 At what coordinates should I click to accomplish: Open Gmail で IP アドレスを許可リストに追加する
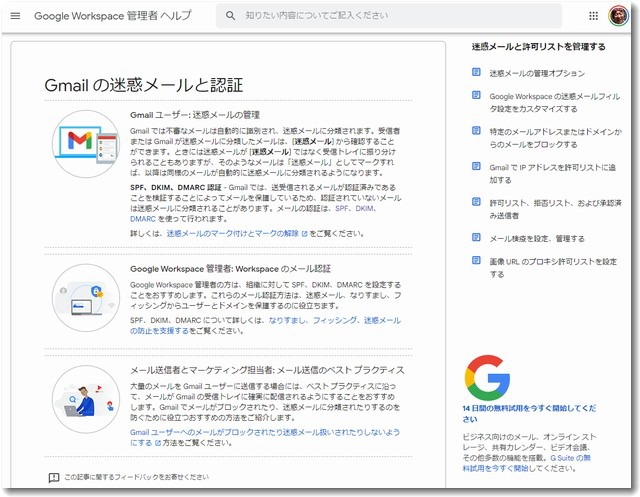(x=553, y=173)
